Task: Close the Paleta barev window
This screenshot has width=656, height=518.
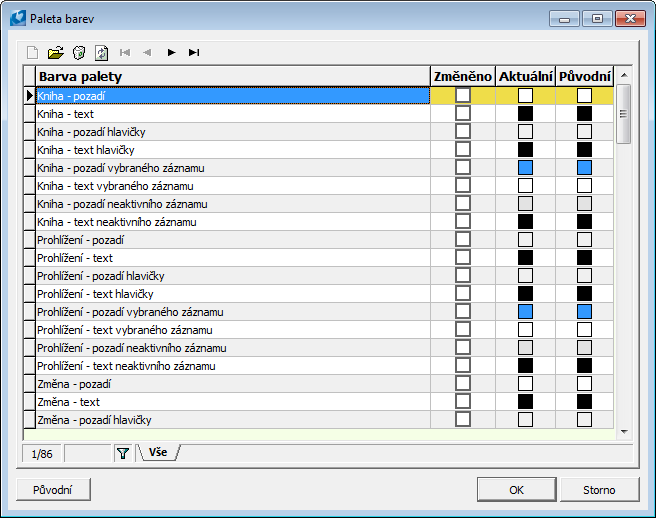Action: coord(630,18)
